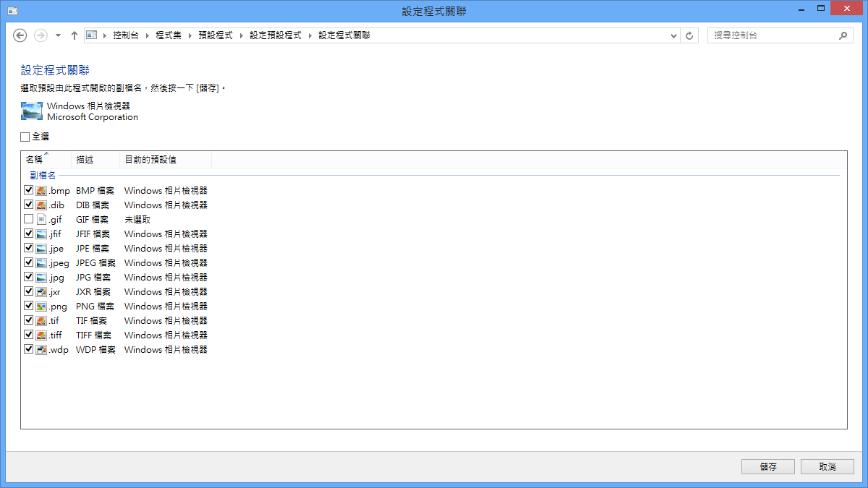Open the window system menu icon
868x488 pixels.
coord(12,10)
